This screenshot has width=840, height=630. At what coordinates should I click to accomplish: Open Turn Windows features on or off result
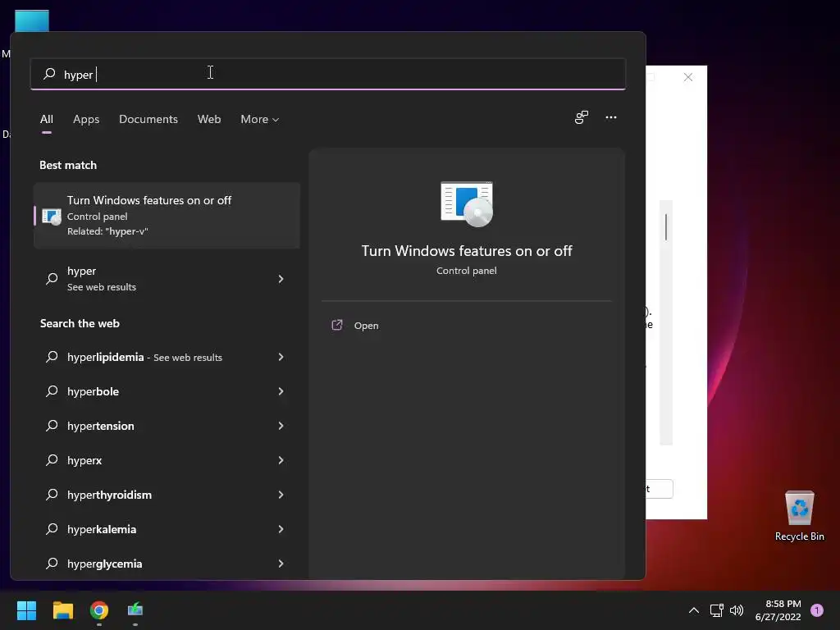[167, 216]
